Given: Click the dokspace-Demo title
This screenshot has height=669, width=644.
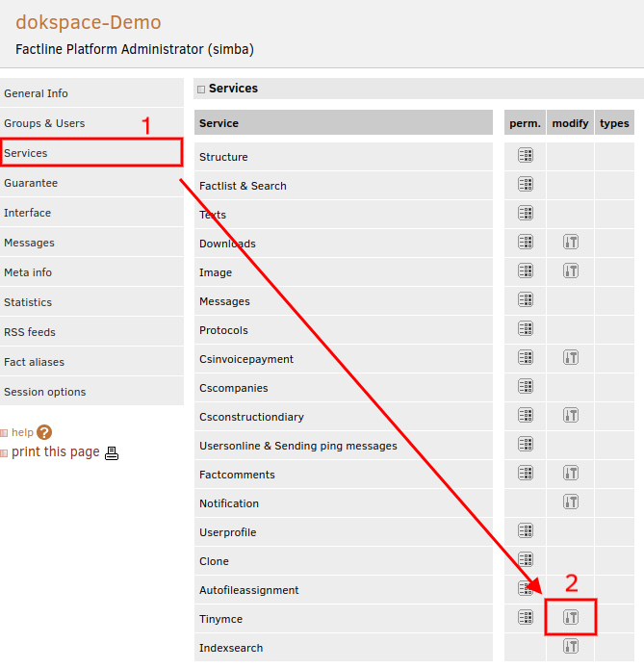Looking at the screenshot, I should click(x=89, y=23).
